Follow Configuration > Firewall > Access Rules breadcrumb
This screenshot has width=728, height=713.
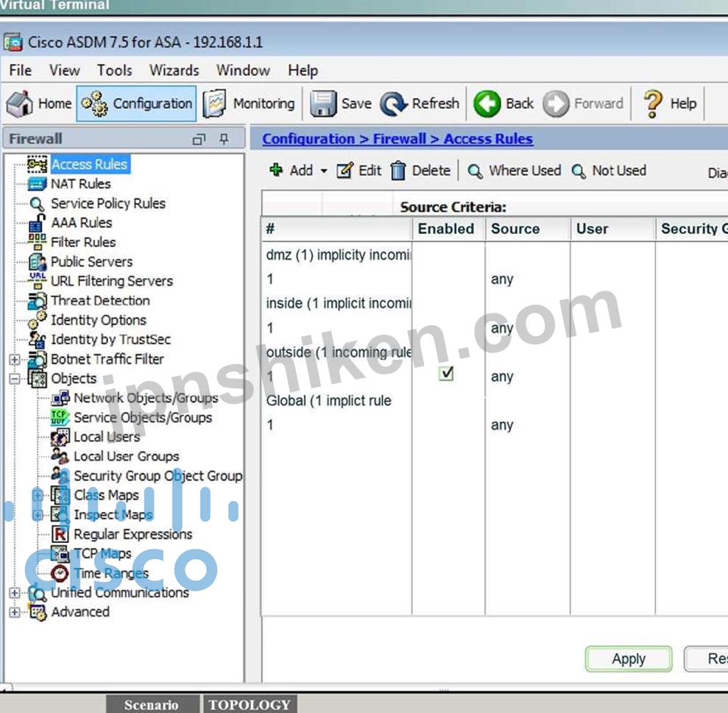(x=397, y=139)
